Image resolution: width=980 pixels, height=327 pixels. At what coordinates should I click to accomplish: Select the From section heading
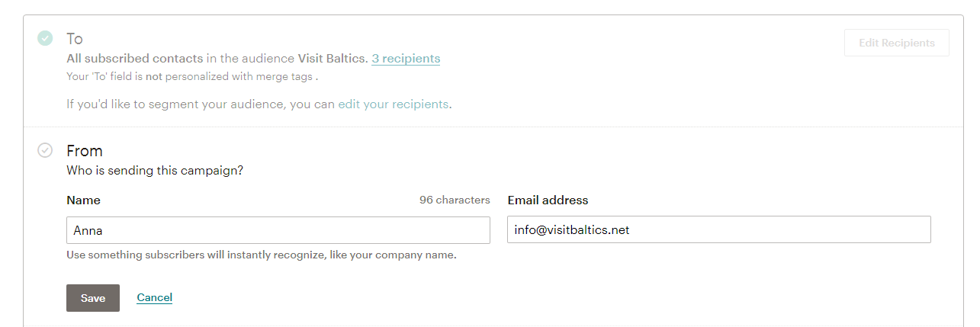(x=85, y=151)
